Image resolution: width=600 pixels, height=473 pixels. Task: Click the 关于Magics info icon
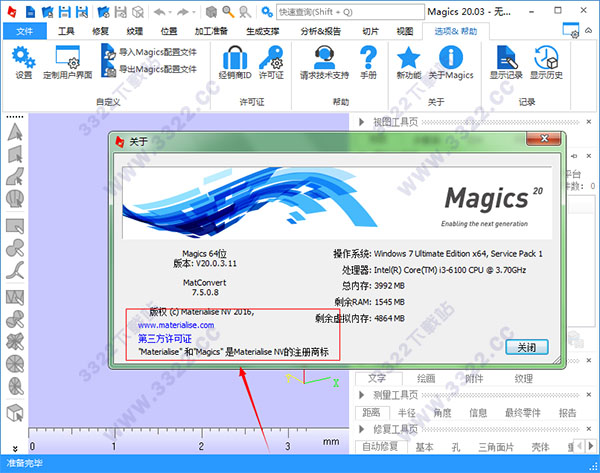click(x=451, y=57)
